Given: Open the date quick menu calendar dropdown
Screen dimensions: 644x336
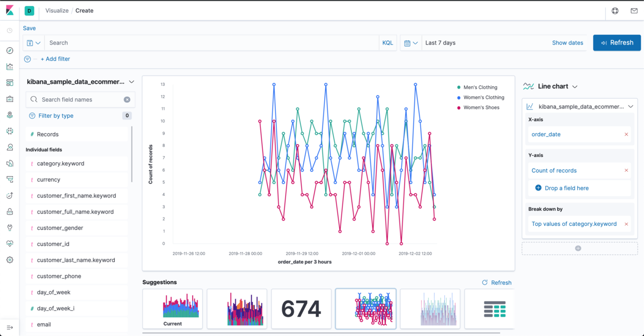Looking at the screenshot, I should (411, 43).
